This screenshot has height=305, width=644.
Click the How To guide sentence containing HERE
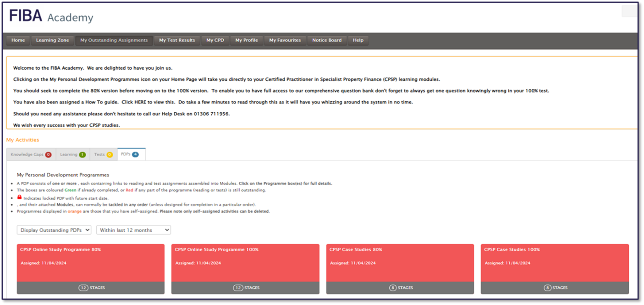(x=213, y=102)
